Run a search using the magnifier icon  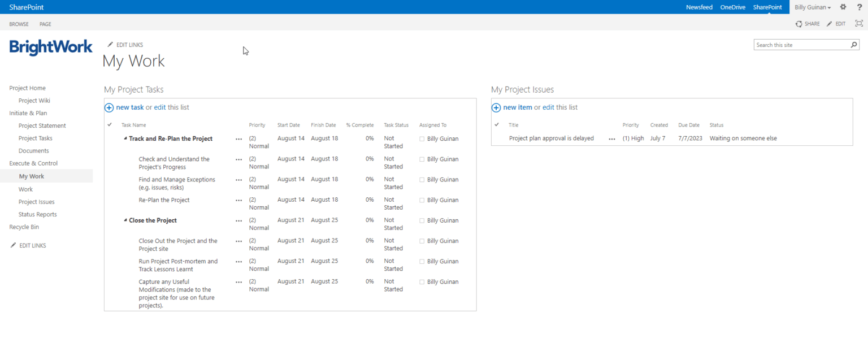point(853,44)
